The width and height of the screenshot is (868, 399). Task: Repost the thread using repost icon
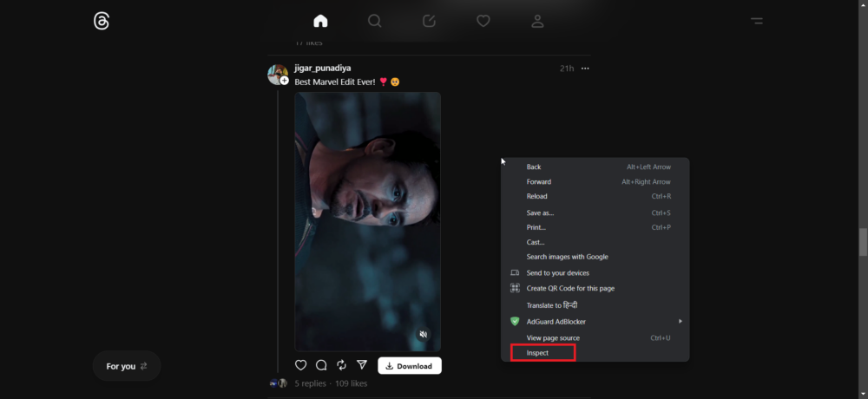pos(342,365)
